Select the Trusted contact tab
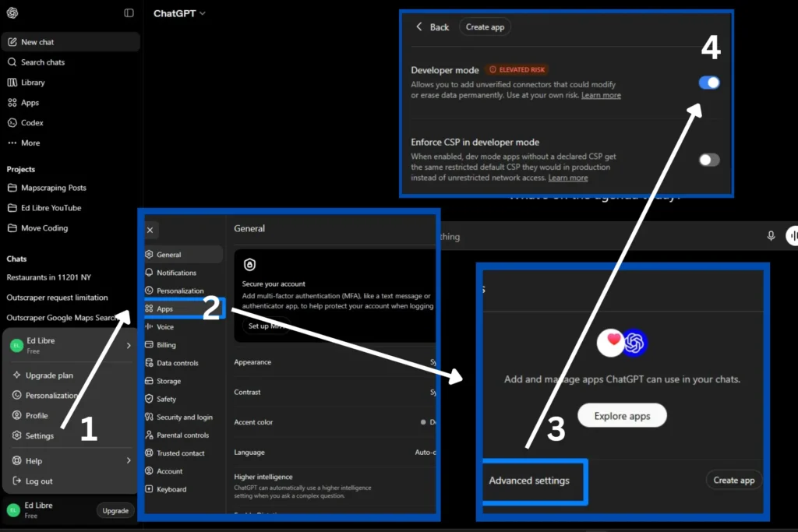The width and height of the screenshot is (798, 532). click(182, 453)
